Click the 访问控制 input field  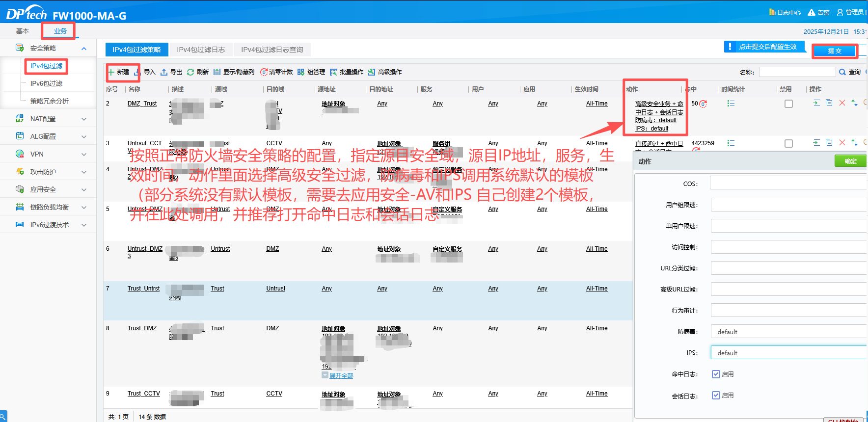point(789,247)
